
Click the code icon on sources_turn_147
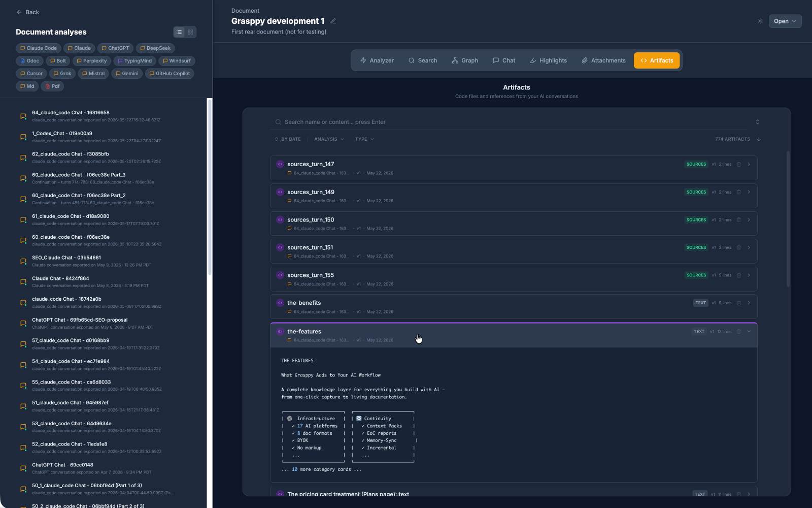280,164
